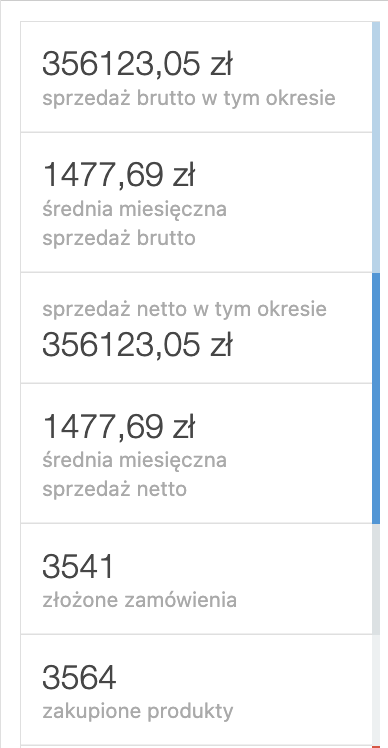Select the 'średnia miesięczna sprzedaż brutto' caption
388x748 pixels.
135,223
